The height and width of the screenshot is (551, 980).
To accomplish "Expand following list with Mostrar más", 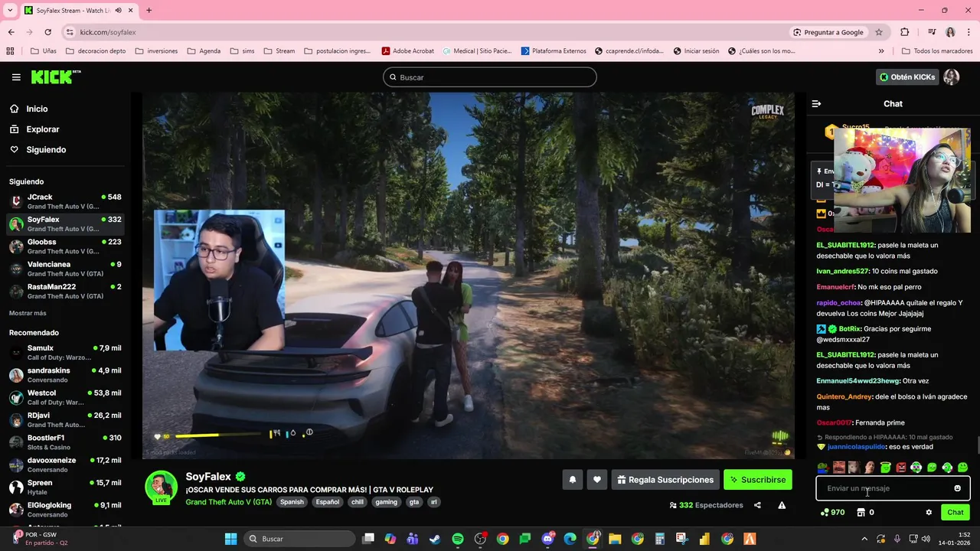I will (28, 313).
